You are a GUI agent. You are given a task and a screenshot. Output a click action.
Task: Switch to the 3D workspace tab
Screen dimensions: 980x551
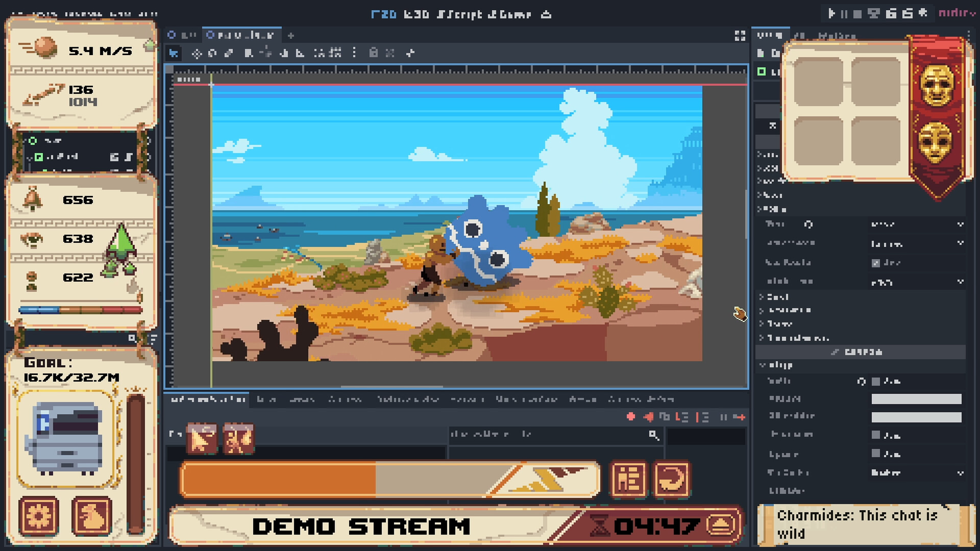click(416, 14)
